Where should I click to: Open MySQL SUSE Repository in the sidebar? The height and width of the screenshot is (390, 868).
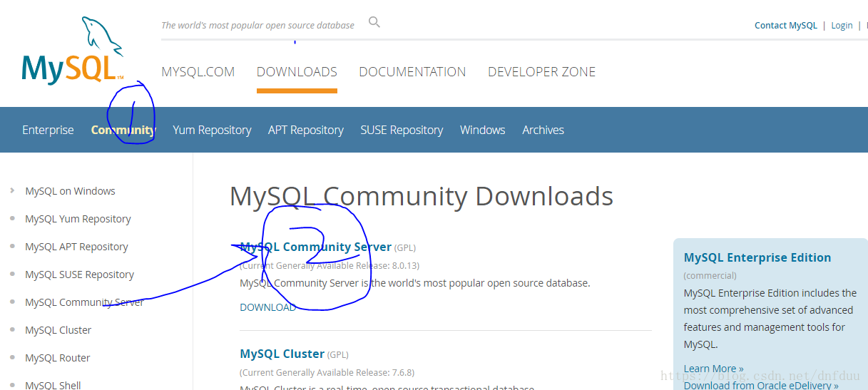(79, 274)
